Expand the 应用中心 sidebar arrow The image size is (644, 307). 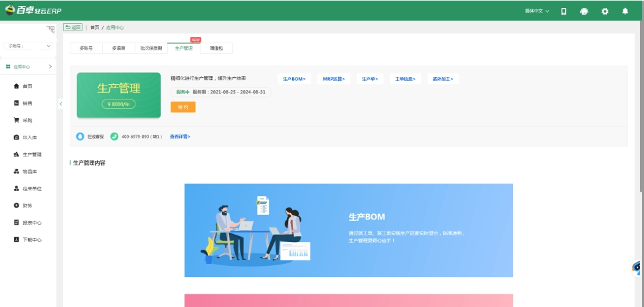pyautogui.click(x=50, y=67)
